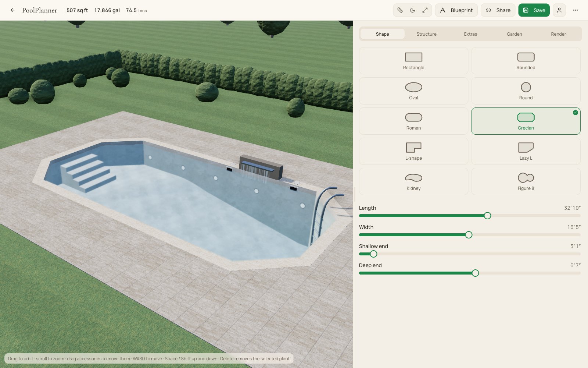Screen dimensions: 588x368
Task: Pick the Roman pool shape
Action: click(x=413, y=121)
